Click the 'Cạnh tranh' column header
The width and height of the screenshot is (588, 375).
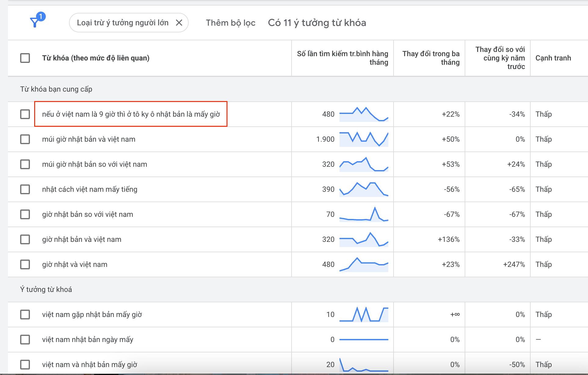pos(553,58)
